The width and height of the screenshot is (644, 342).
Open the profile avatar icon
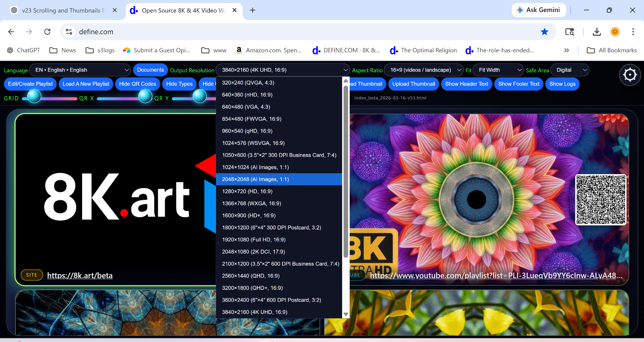click(x=615, y=32)
